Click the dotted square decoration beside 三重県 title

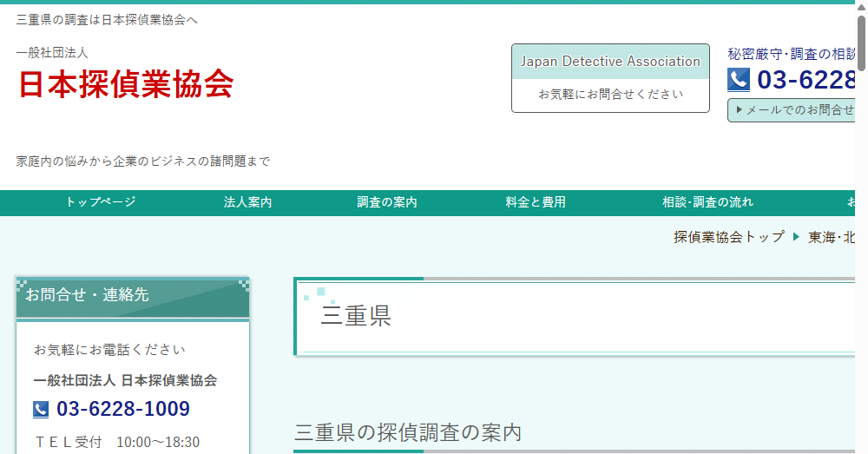[x=319, y=295]
